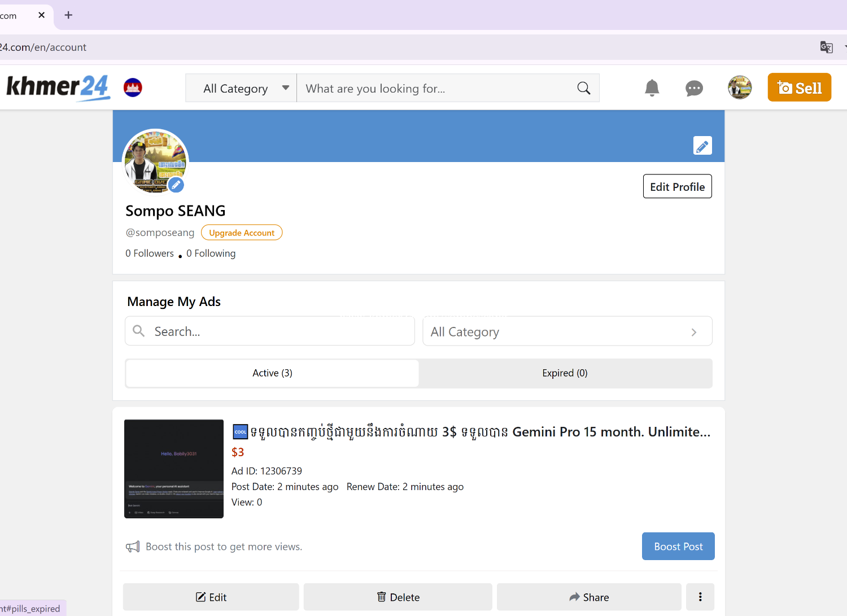View 0 Following list

(211, 254)
